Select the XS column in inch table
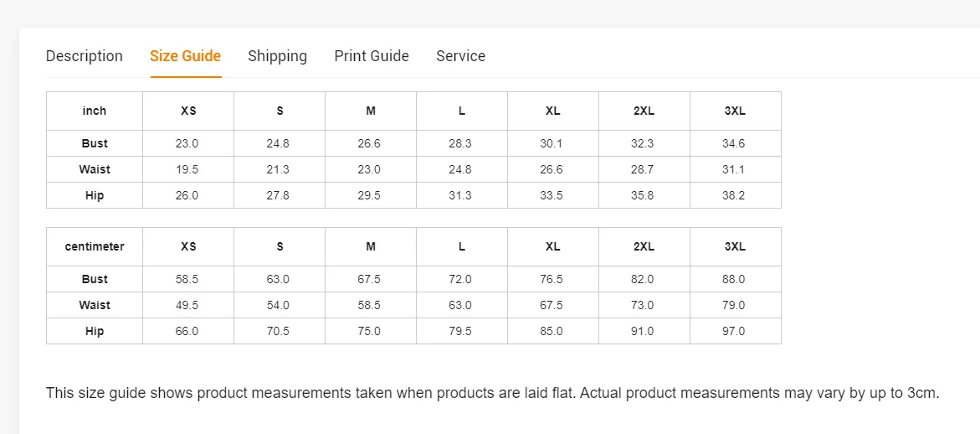The height and width of the screenshot is (434, 980). 188,111
